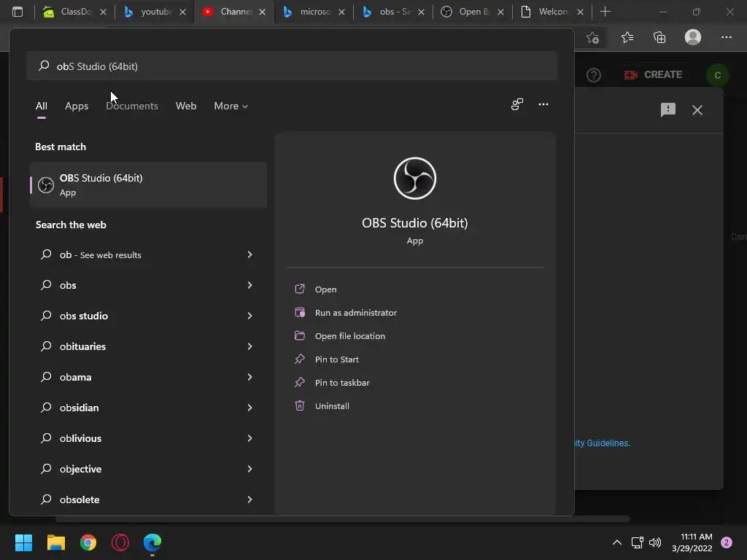Expand the 'oblivious' suggestion arrow
This screenshot has height=560, width=747.
(x=249, y=438)
